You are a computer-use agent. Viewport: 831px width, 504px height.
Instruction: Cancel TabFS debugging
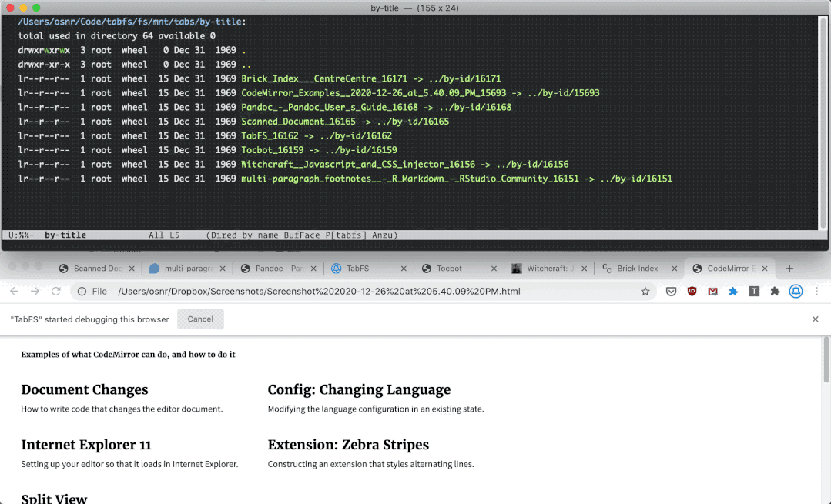click(200, 319)
